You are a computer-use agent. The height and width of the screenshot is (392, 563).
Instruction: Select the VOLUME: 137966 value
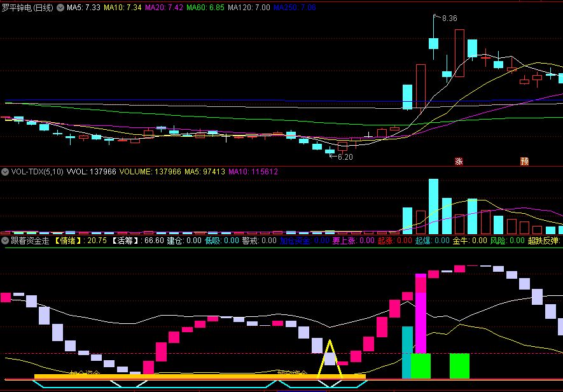[150, 172]
